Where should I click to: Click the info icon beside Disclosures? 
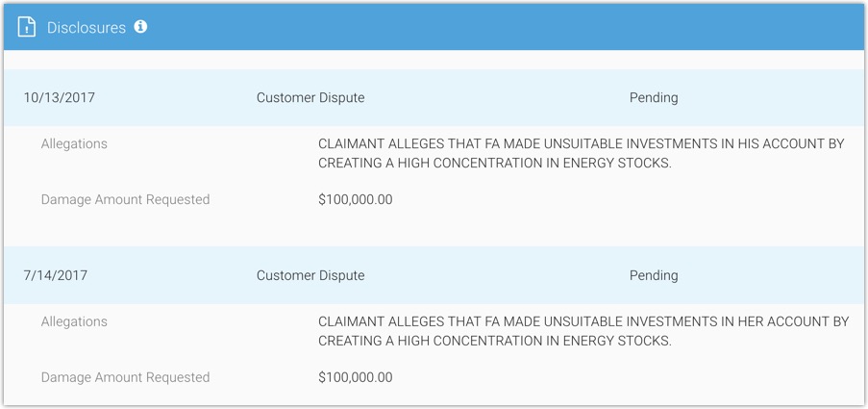(x=140, y=27)
